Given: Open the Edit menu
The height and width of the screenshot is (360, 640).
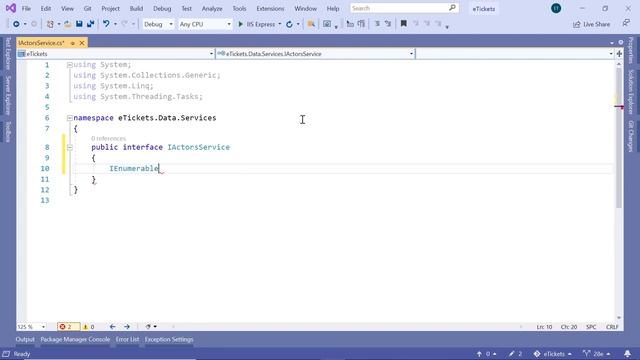Looking at the screenshot, I should (x=46, y=9).
